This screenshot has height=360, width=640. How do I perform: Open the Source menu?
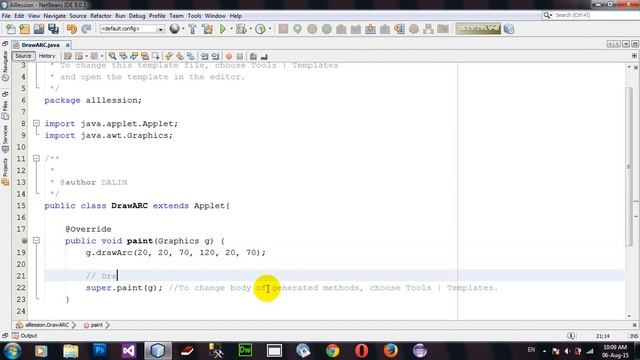pyautogui.click(x=78, y=16)
